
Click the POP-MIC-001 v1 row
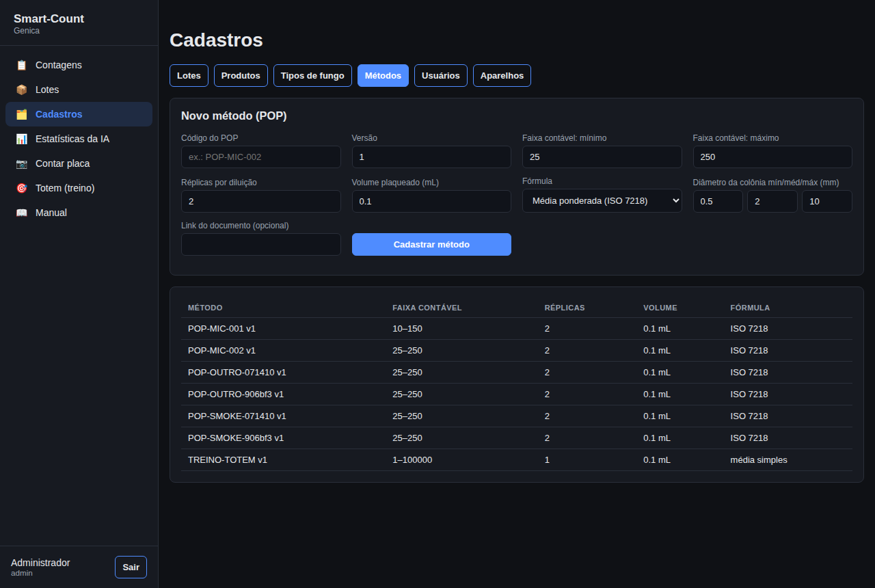[x=517, y=329]
